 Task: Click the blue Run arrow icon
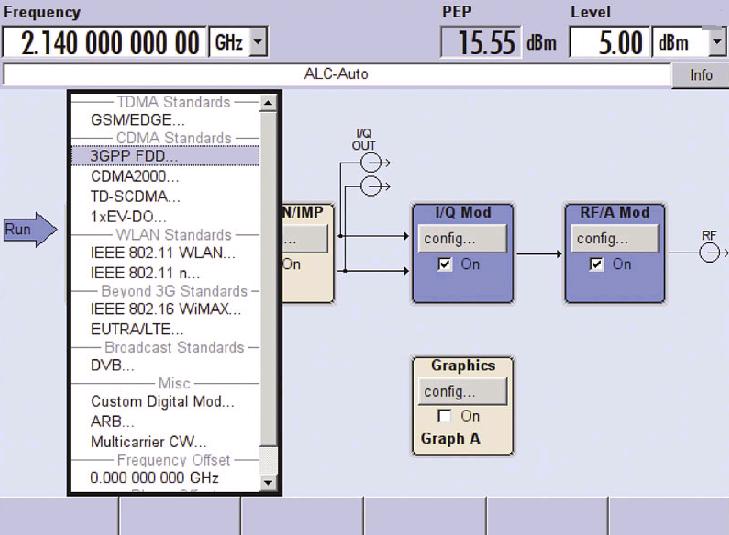pyautogui.click(x=29, y=230)
